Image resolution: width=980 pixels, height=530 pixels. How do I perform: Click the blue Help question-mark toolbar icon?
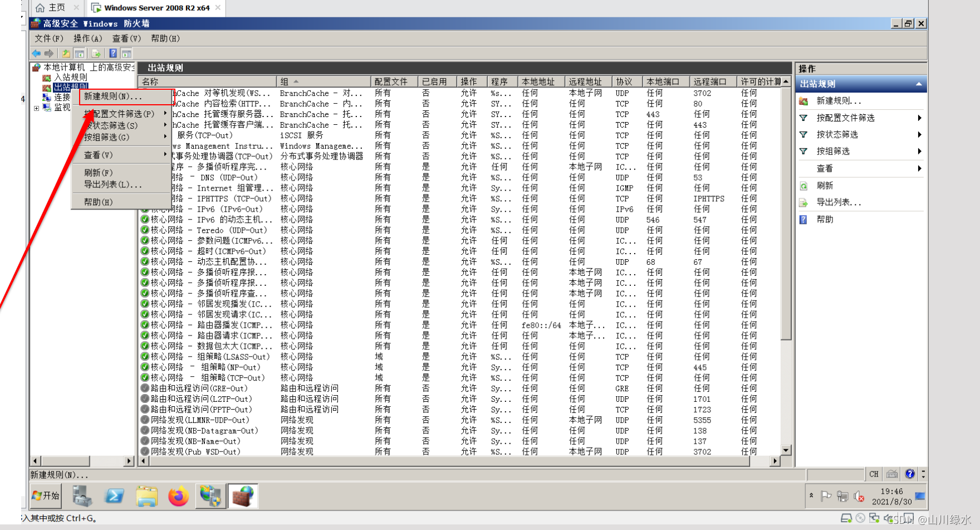pos(113,54)
